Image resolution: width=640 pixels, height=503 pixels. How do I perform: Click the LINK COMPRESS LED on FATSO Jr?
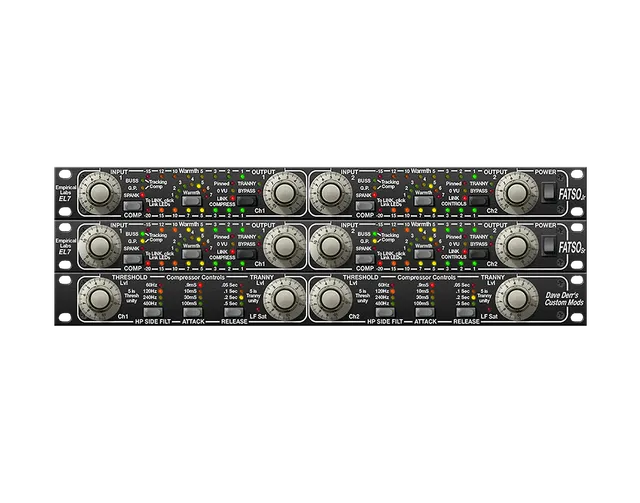coord(233,198)
